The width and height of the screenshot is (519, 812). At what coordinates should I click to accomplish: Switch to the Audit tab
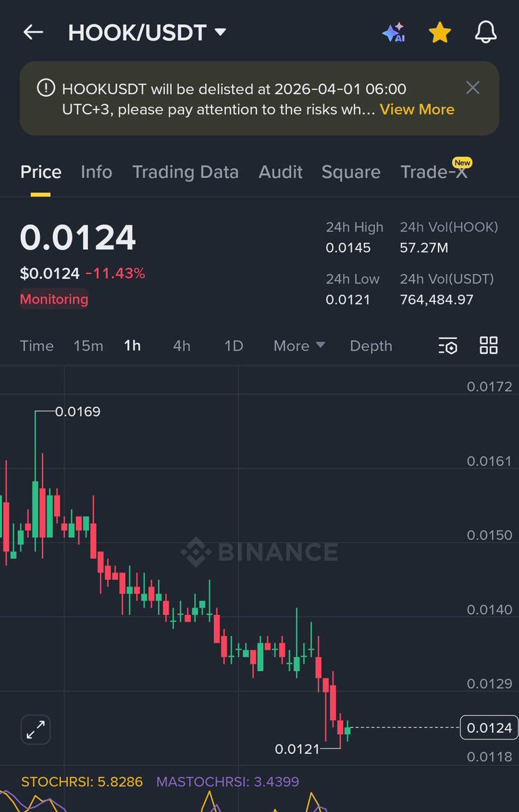(x=280, y=172)
